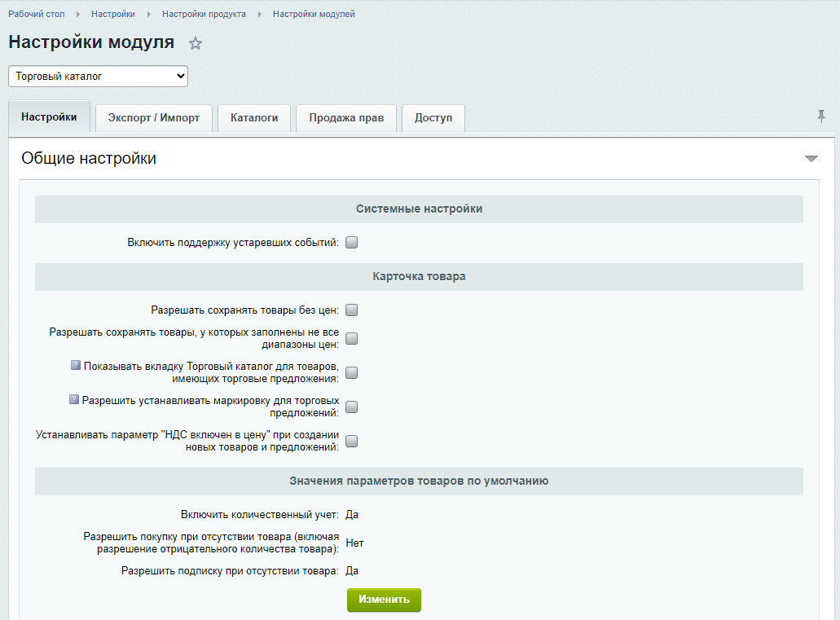Open Настройки модулей breadcrumb link
The image size is (840, 620).
(x=314, y=14)
